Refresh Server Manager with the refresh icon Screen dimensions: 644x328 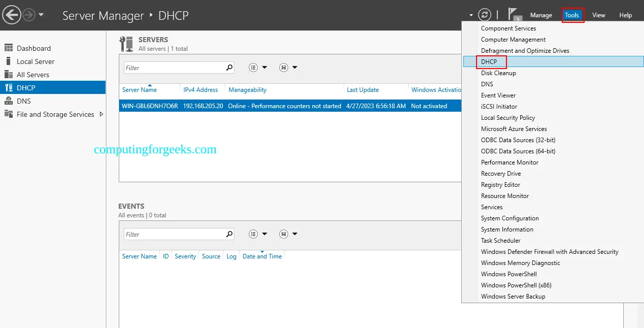pyautogui.click(x=485, y=14)
